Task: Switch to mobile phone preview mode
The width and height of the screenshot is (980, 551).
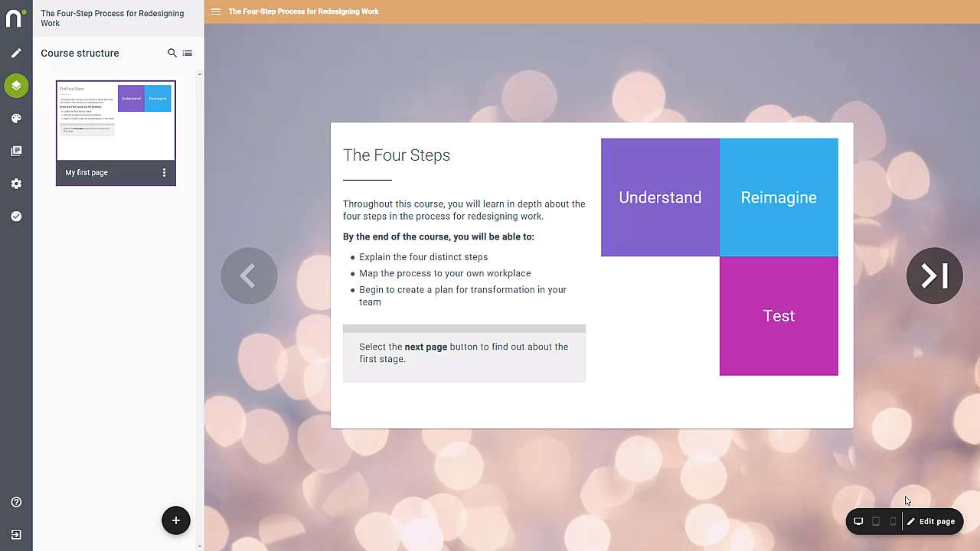Action: click(x=893, y=521)
